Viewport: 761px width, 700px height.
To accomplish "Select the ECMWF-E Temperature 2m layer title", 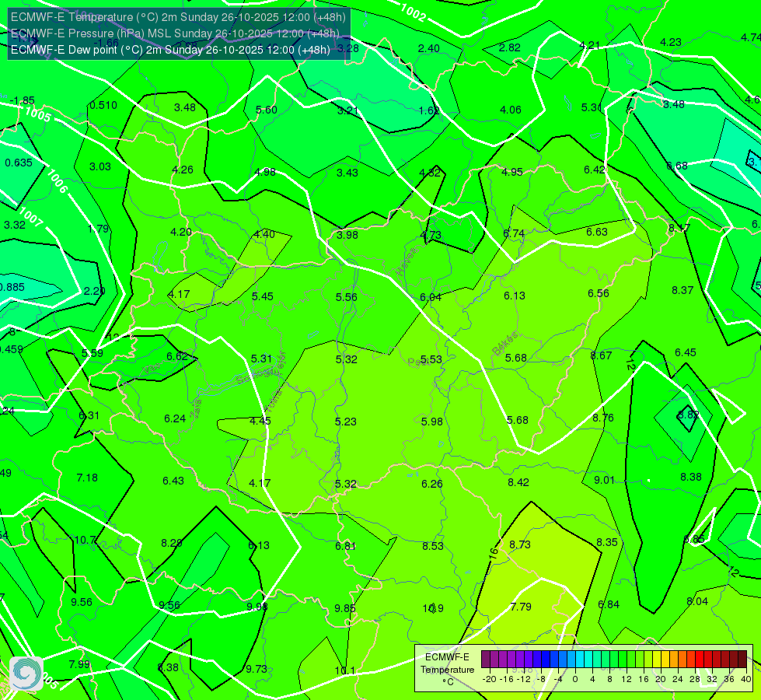I will coord(178,17).
